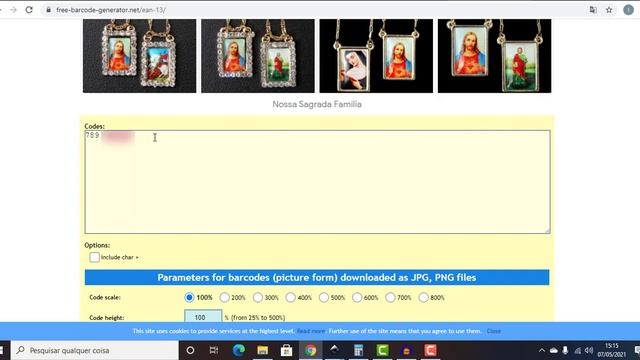
Task: Open the green Camtasia icon on the taskbar
Action: pyautogui.click(x=382, y=350)
